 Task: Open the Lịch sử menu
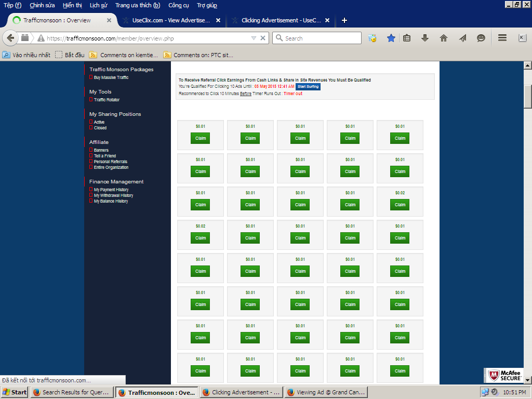(98, 5)
